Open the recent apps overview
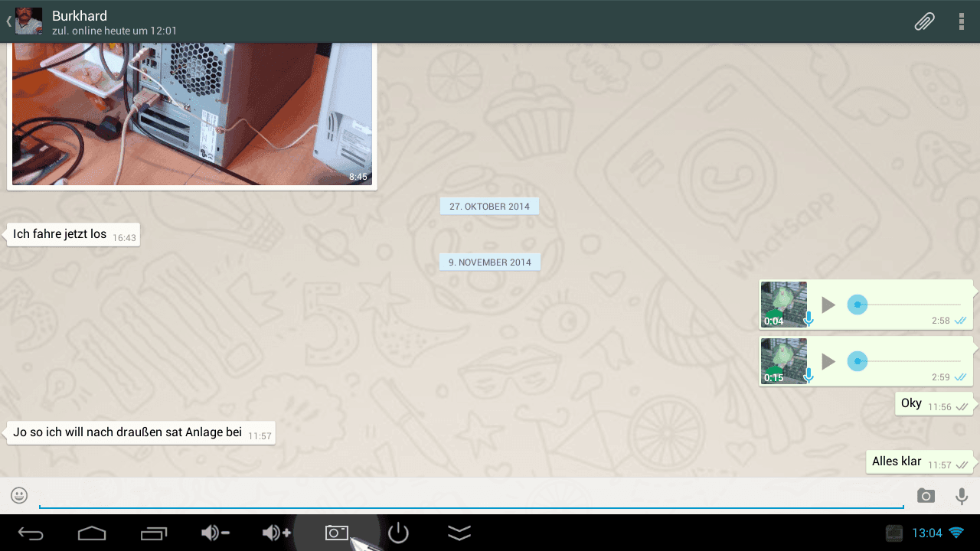This screenshot has height=551, width=980. tap(153, 533)
